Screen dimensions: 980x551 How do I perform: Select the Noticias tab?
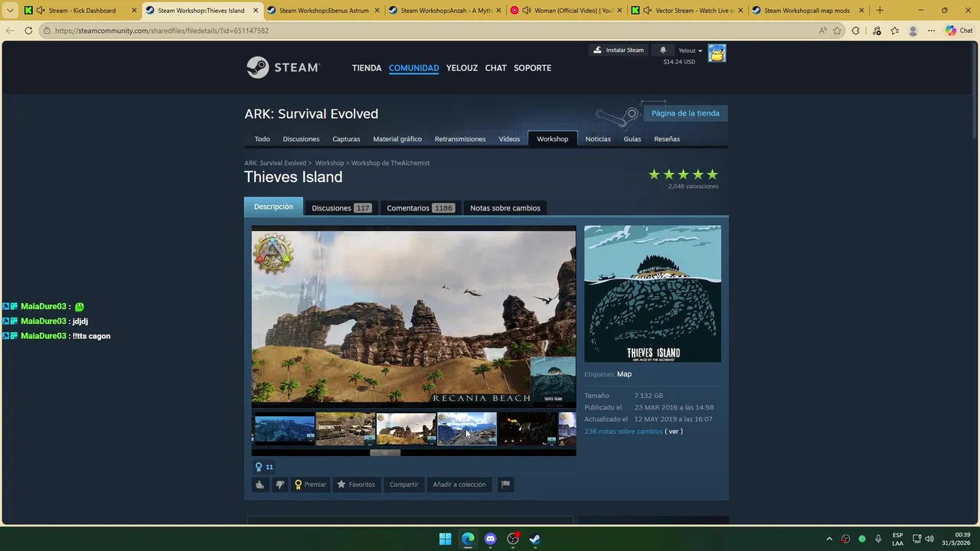tap(598, 139)
